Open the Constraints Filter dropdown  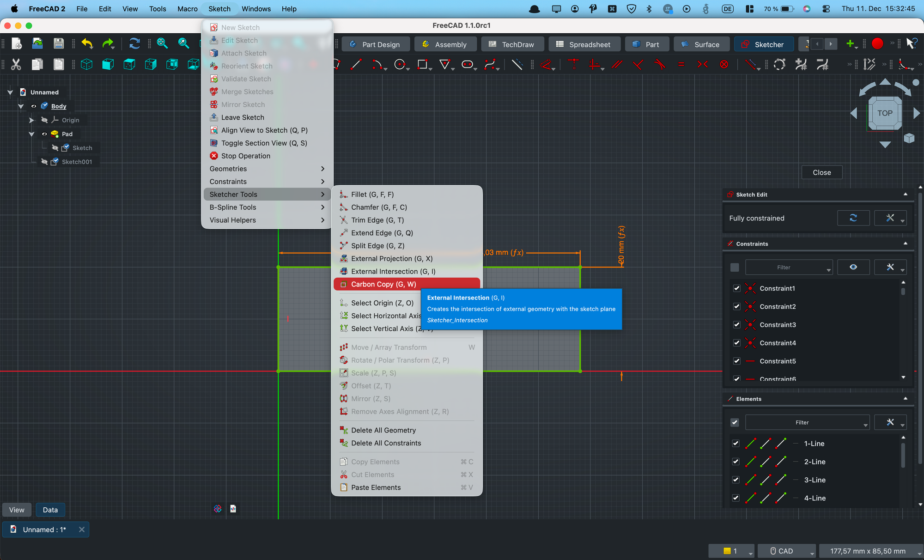pyautogui.click(x=789, y=268)
